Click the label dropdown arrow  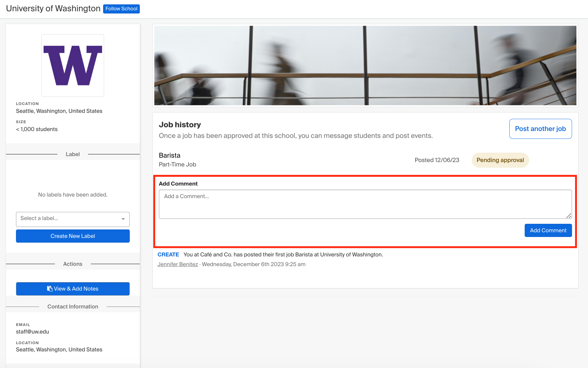(x=123, y=219)
